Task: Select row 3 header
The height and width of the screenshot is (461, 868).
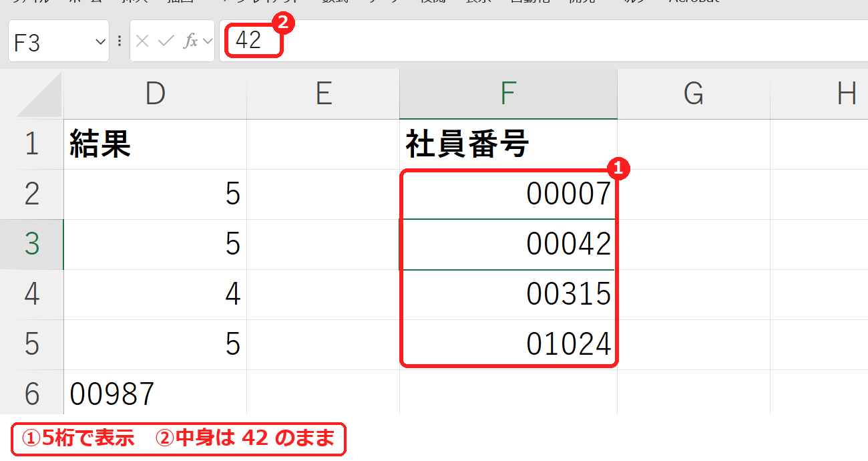Action: [31, 245]
